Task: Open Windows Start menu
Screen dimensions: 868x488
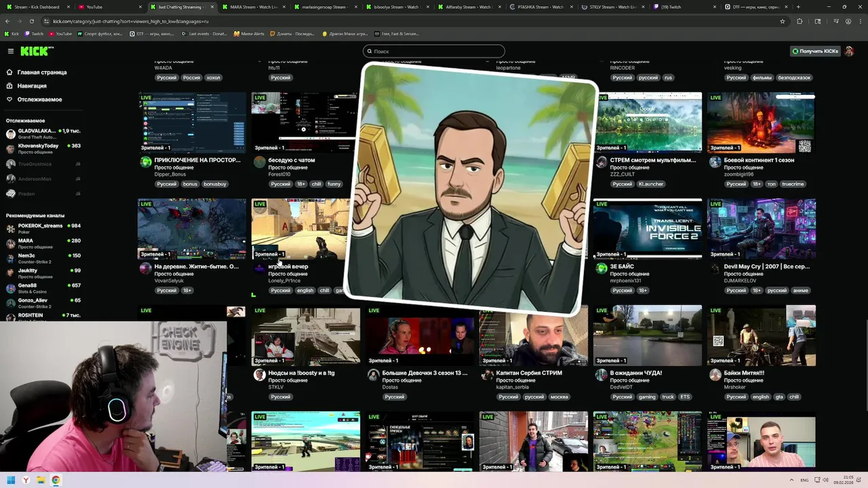Action: 11,480
